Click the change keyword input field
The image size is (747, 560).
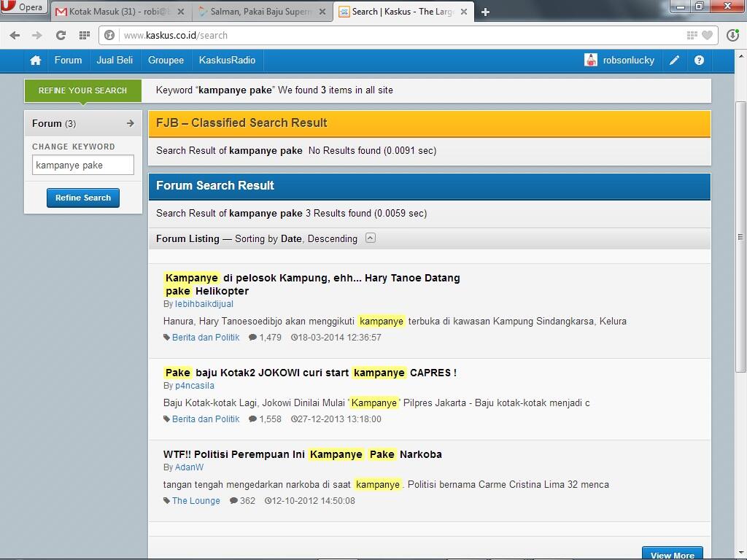[83, 166]
